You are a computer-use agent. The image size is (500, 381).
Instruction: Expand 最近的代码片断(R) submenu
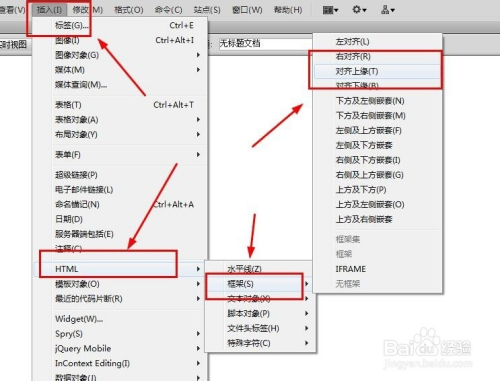tap(120, 299)
